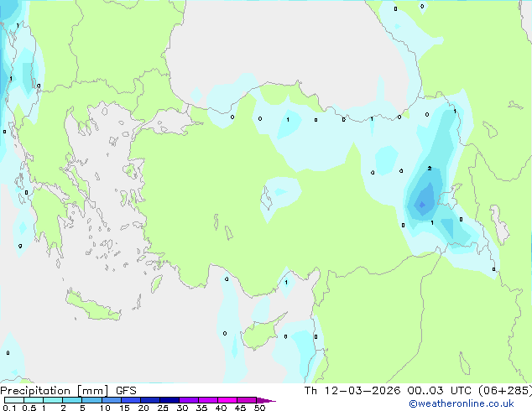532x411 pixels.
Task: Click the 5–10 mm legend color swatch
Action: (91, 400)
